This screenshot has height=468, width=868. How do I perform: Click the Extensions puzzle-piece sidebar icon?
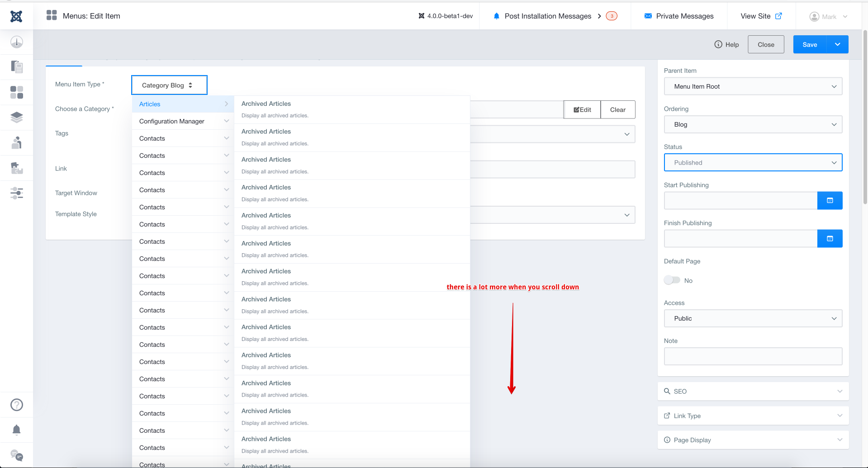(x=17, y=168)
